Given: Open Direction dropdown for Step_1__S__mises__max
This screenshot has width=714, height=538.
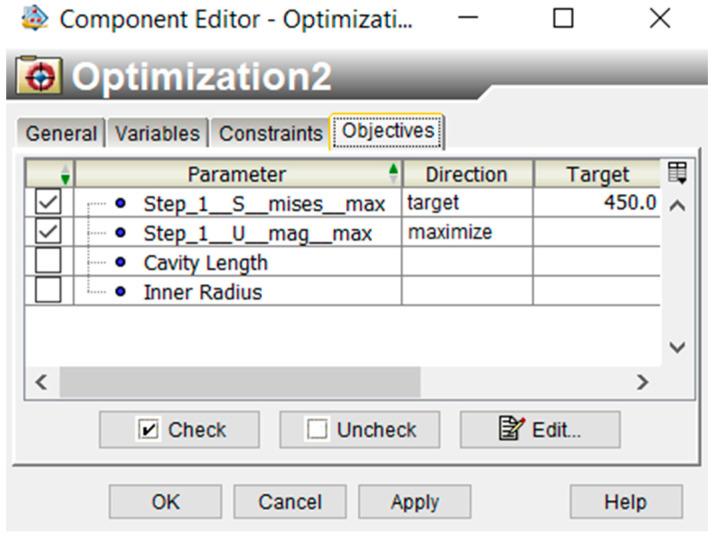Looking at the screenshot, I should pos(466,203).
